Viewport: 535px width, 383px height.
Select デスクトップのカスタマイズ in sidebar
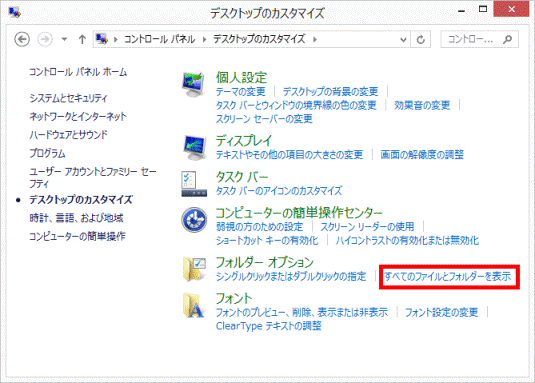81,200
